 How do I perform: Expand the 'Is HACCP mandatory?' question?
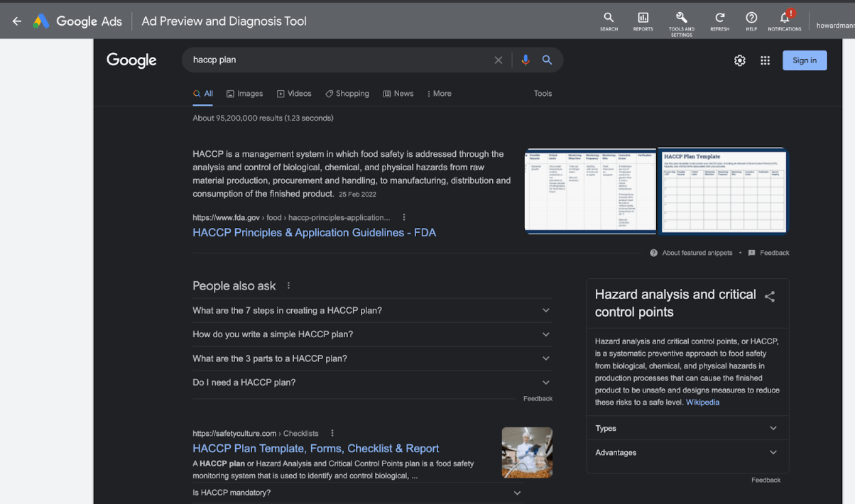[x=357, y=493]
